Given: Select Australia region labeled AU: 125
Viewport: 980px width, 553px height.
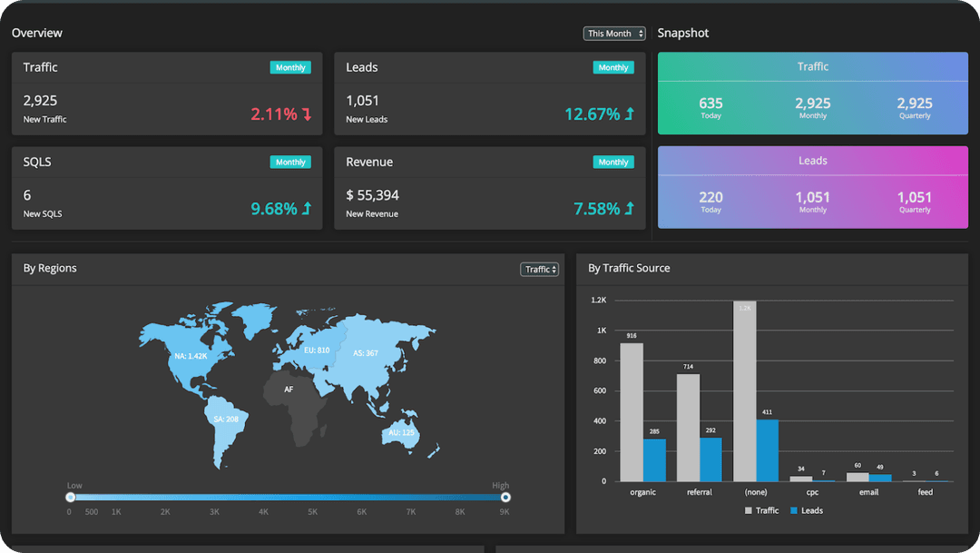Looking at the screenshot, I should tap(401, 432).
